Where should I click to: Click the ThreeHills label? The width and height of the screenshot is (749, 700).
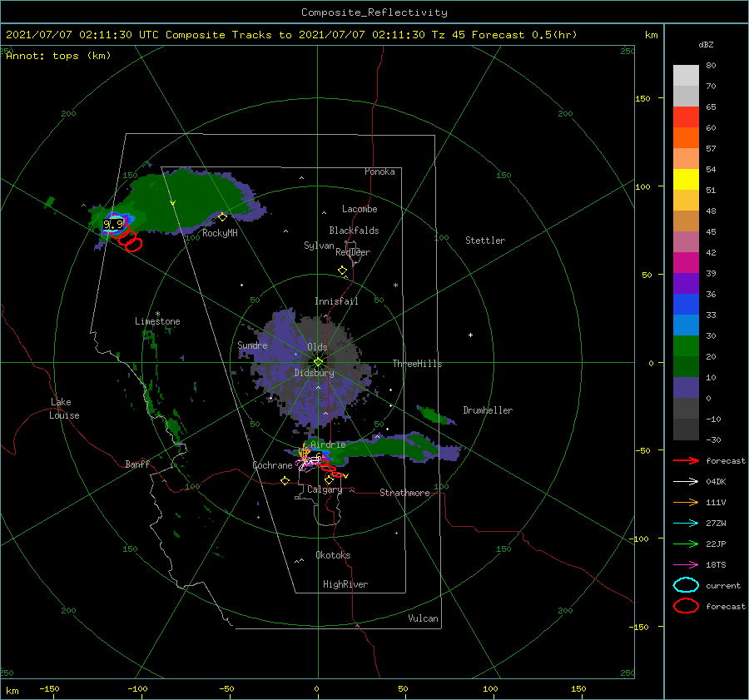pyautogui.click(x=417, y=364)
